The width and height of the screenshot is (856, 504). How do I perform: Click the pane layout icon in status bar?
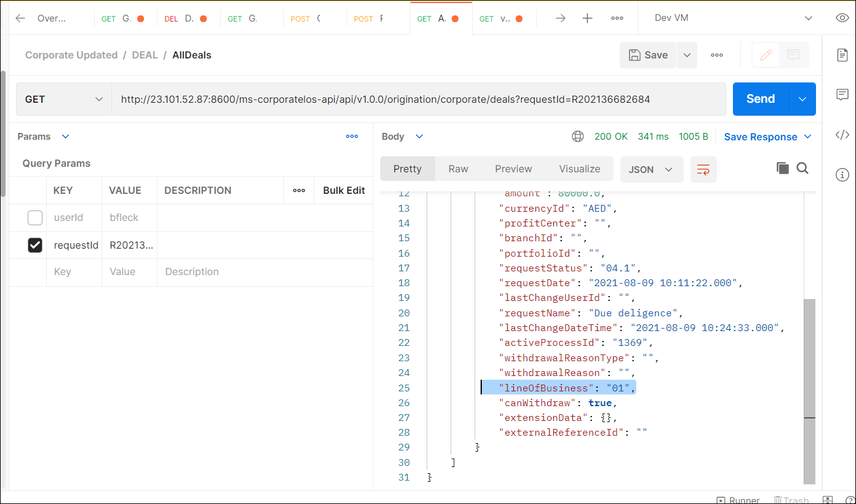click(828, 500)
